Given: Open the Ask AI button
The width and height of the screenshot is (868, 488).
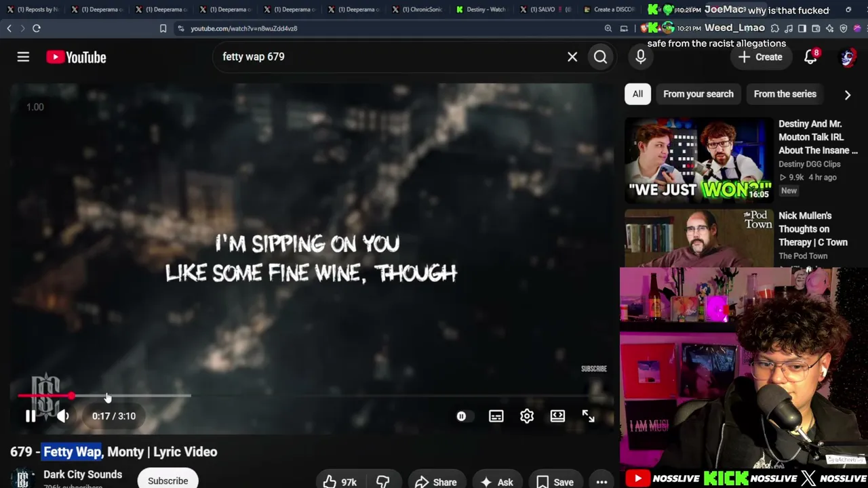Looking at the screenshot, I should [497, 482].
